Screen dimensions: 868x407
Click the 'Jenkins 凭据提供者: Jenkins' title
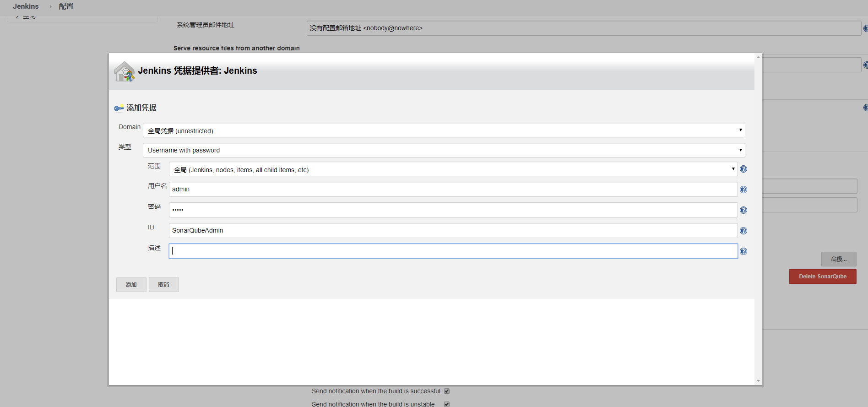click(x=197, y=71)
